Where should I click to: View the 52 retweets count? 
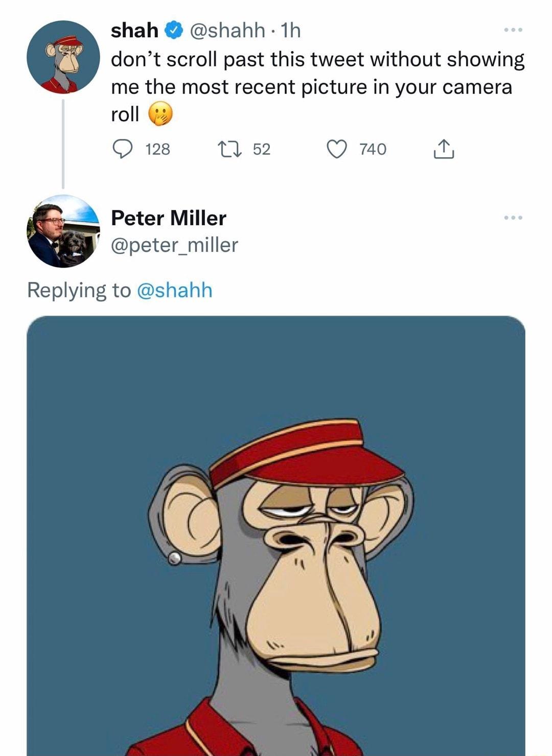(x=261, y=149)
